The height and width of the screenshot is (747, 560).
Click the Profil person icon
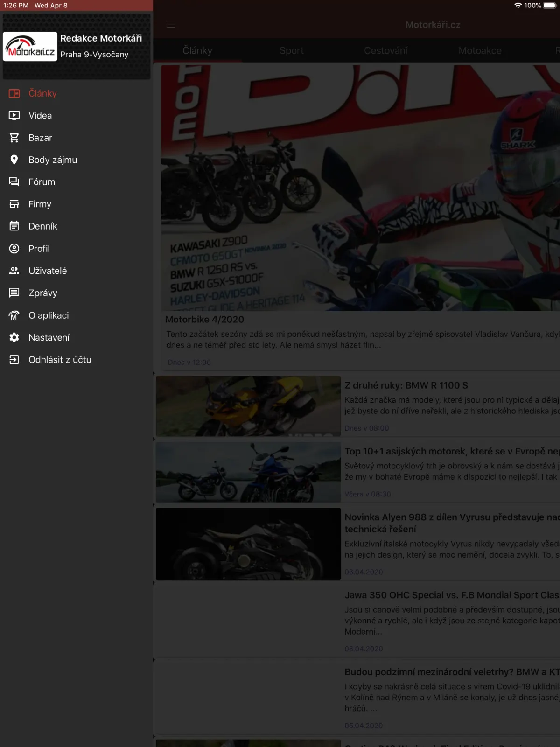coord(14,249)
